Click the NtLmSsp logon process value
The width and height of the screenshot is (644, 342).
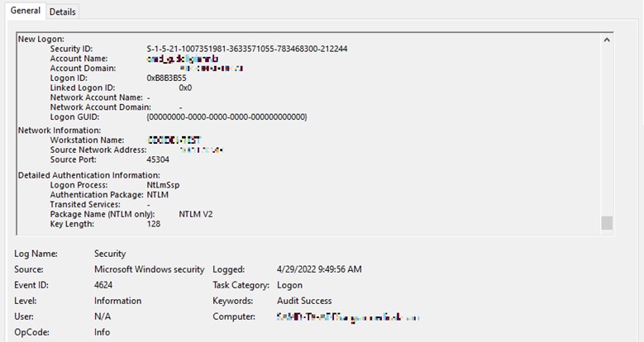click(x=164, y=185)
